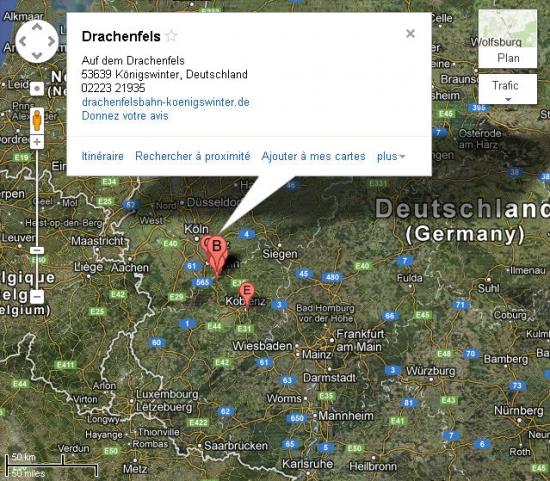Click the my-location circle button
Screen dimensions: 550x481
point(37,89)
